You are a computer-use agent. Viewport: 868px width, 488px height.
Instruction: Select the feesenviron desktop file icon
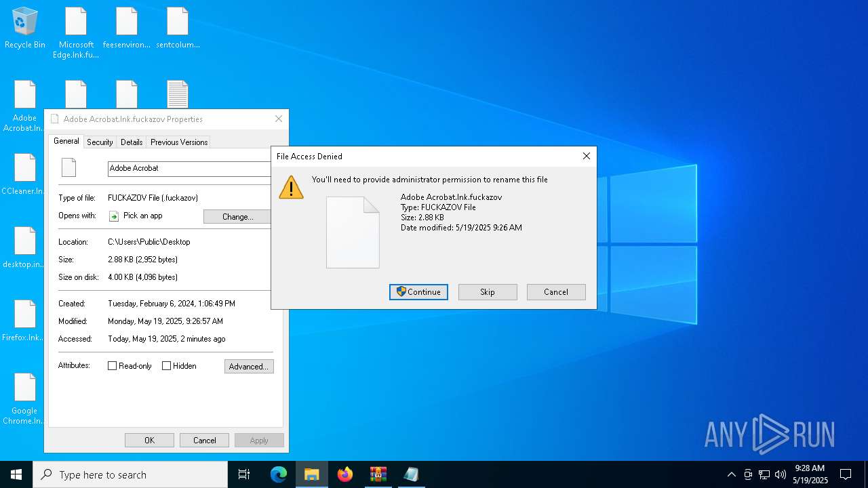(127, 28)
